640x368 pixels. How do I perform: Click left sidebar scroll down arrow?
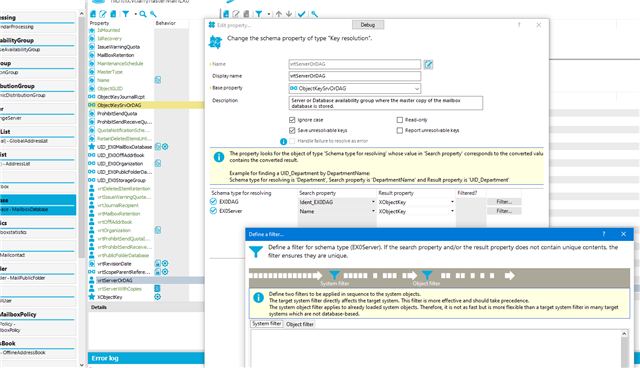(x=82, y=365)
